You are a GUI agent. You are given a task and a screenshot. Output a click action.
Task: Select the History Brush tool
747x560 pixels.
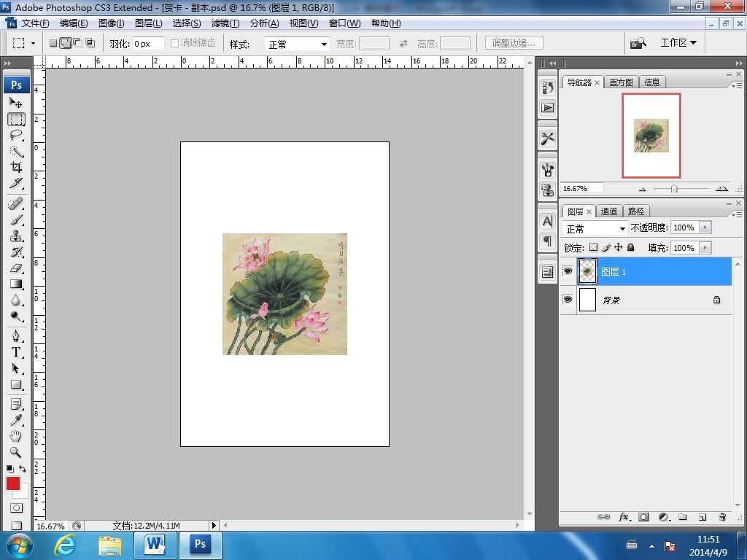click(16, 252)
